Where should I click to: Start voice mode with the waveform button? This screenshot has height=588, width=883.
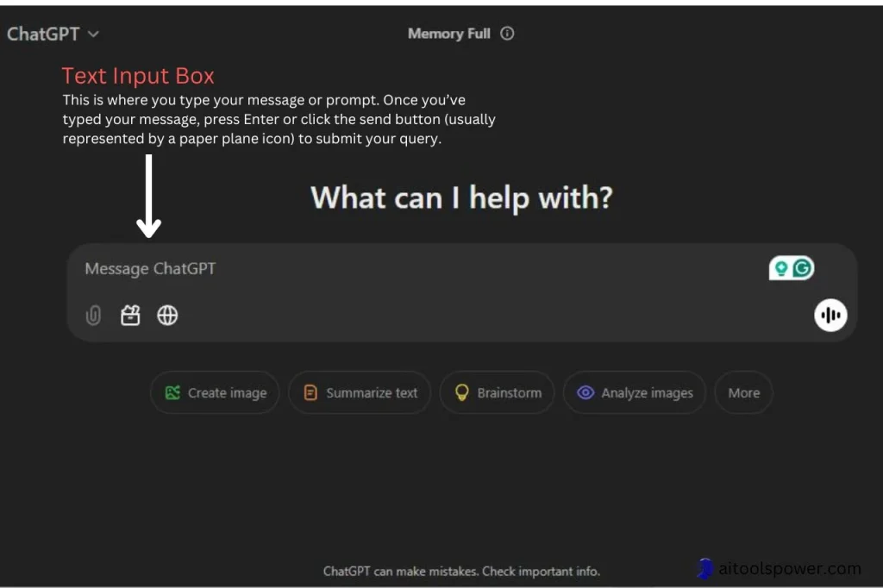click(830, 316)
